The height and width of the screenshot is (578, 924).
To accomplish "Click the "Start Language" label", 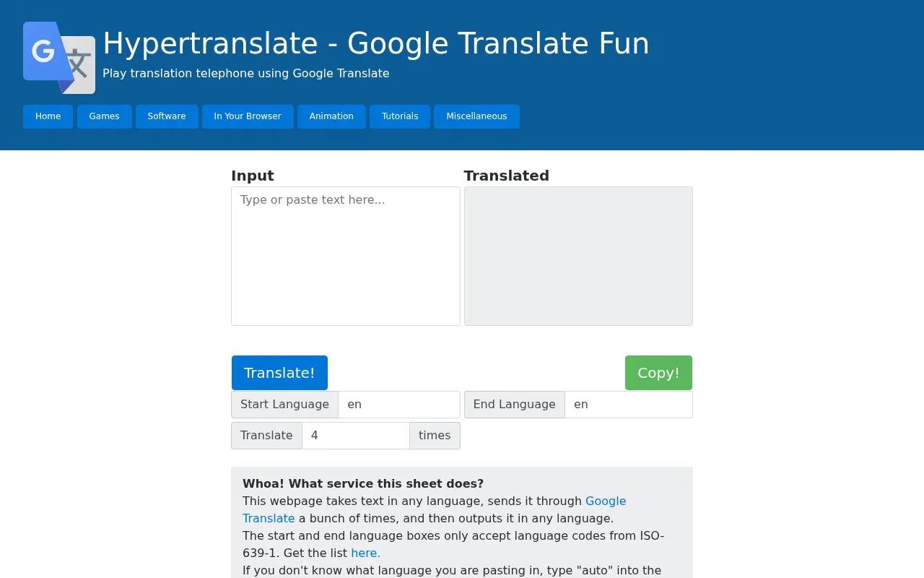I will [x=284, y=405].
